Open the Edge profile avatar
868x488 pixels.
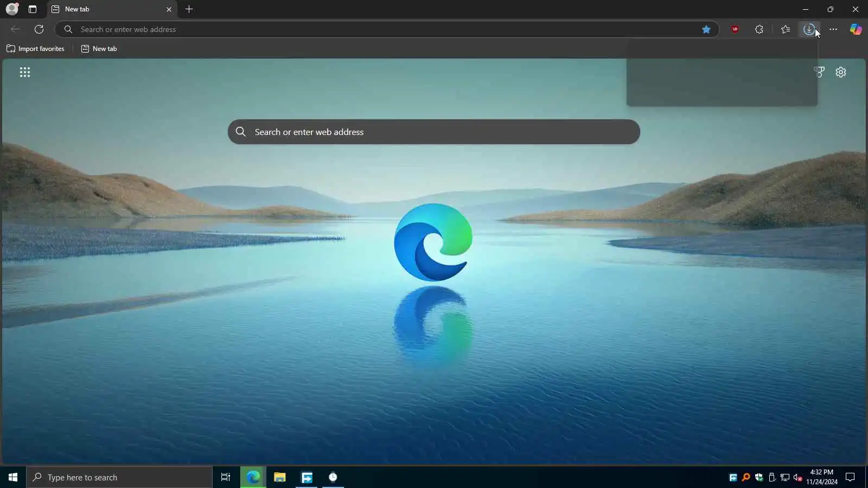pyautogui.click(x=12, y=9)
